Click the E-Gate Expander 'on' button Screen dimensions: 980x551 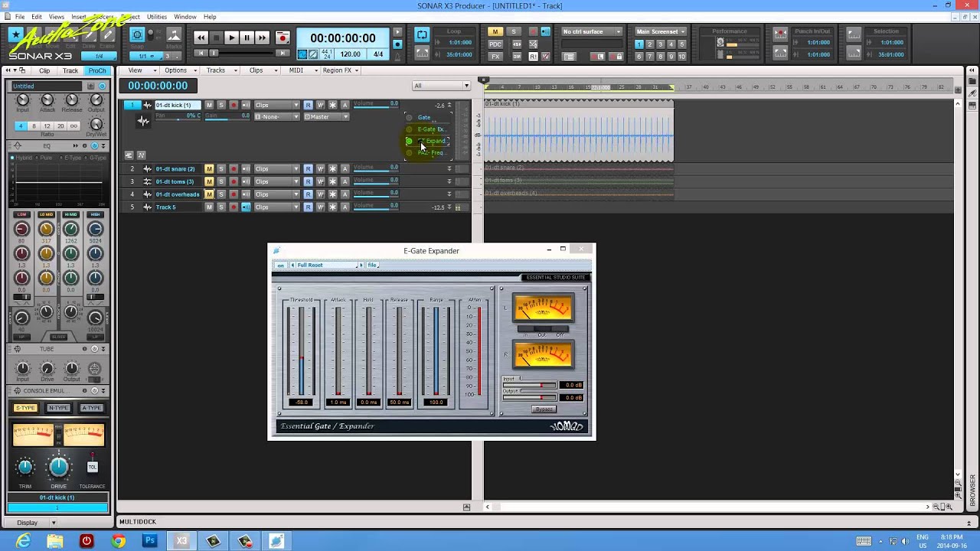280,265
